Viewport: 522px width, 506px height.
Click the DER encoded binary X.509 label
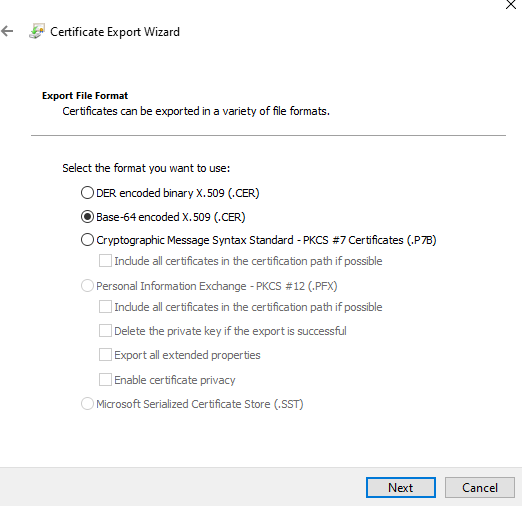178,193
